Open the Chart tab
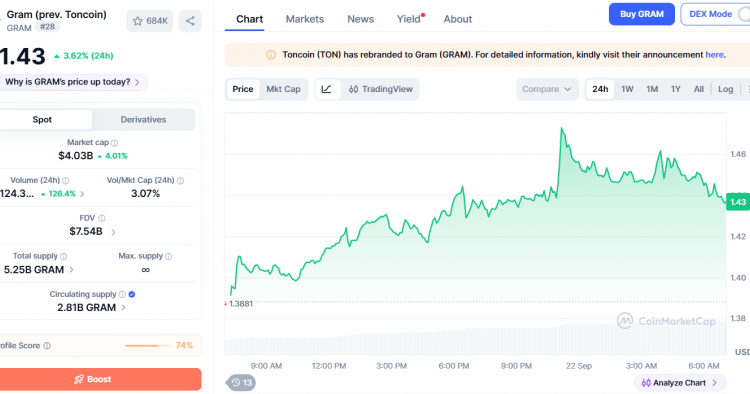 point(250,19)
